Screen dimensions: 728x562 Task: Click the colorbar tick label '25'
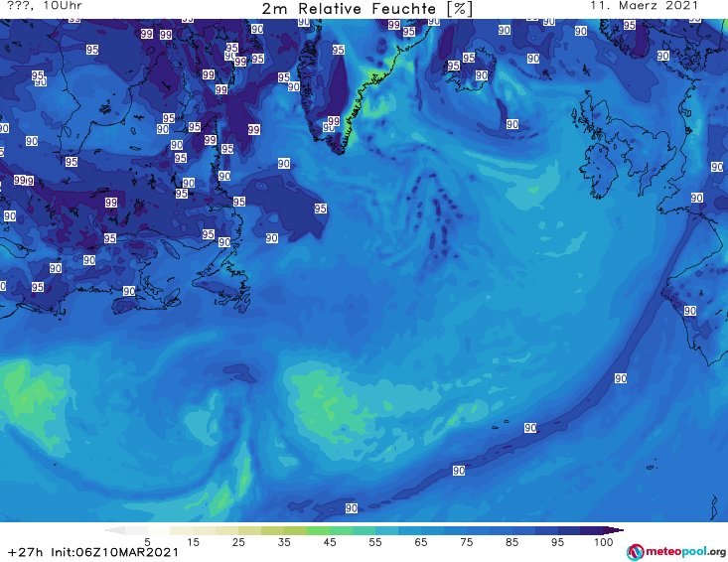coord(238,541)
